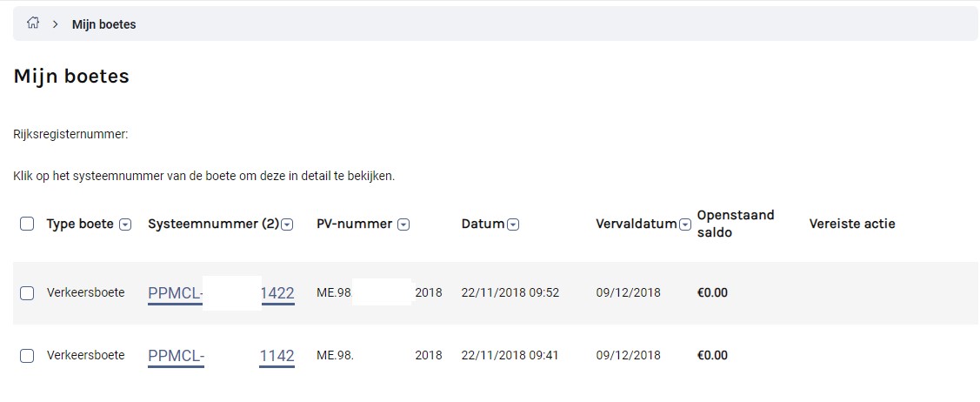Click the Mijn boetes breadcrumb label
This screenshot has height=402, width=980.
click(103, 24)
